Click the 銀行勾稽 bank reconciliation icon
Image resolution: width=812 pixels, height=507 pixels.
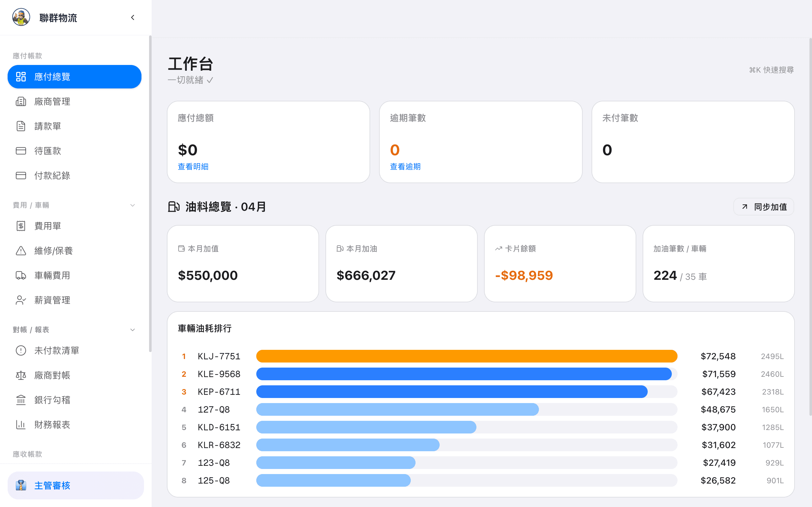[x=21, y=400]
